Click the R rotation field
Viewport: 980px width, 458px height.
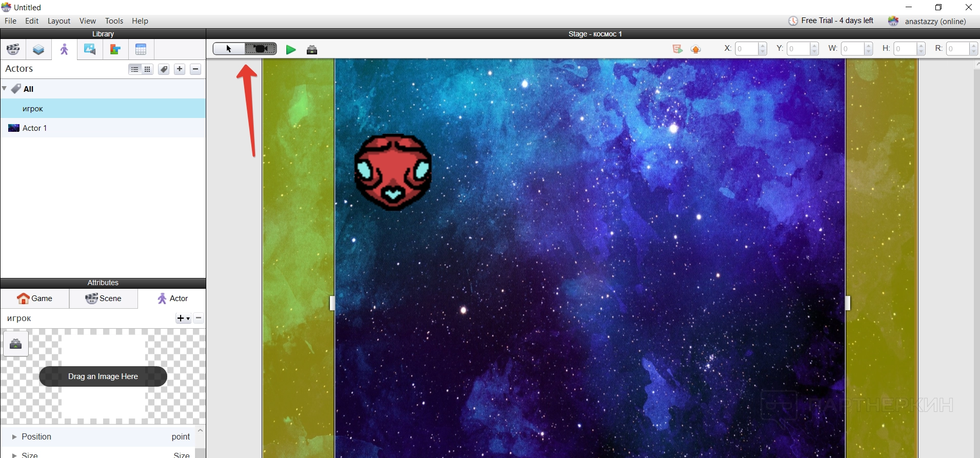pos(958,49)
